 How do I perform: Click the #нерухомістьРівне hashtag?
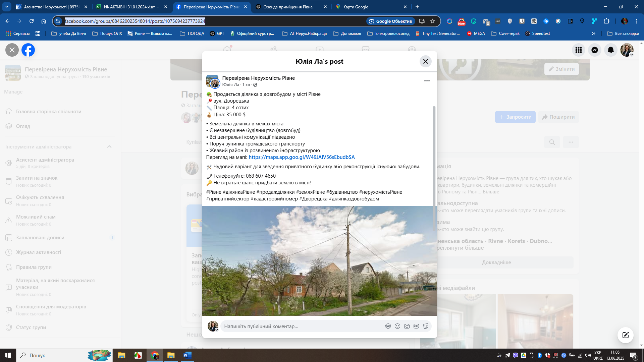(380, 192)
